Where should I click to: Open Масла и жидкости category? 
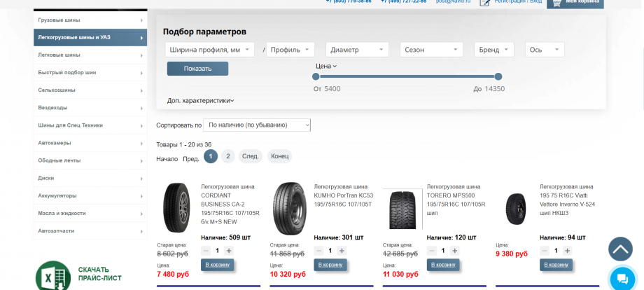[90, 213]
